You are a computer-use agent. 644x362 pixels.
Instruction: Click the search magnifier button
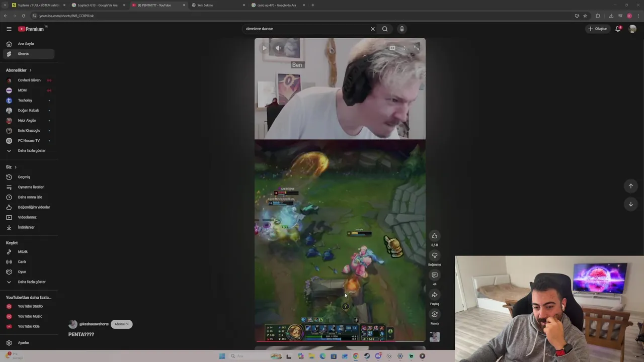385,29
